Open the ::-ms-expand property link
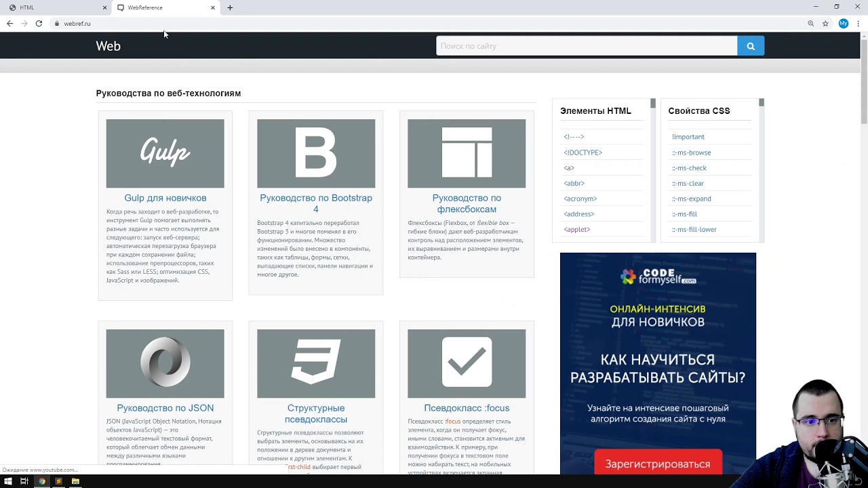 [x=691, y=199]
